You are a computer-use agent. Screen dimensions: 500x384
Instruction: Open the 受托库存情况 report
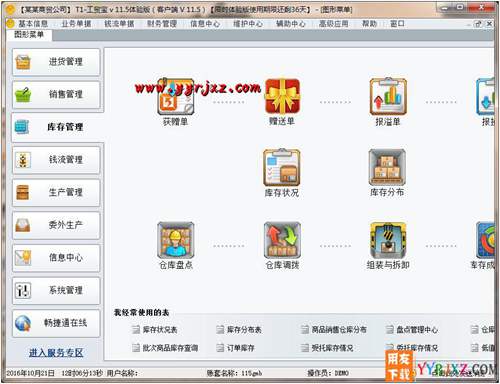coord(327,348)
